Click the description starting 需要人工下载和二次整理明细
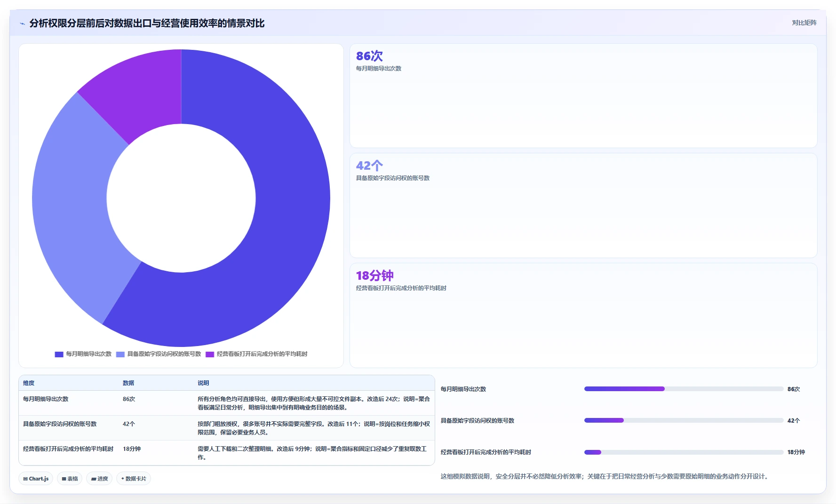The height and width of the screenshot is (504, 836). (312, 453)
